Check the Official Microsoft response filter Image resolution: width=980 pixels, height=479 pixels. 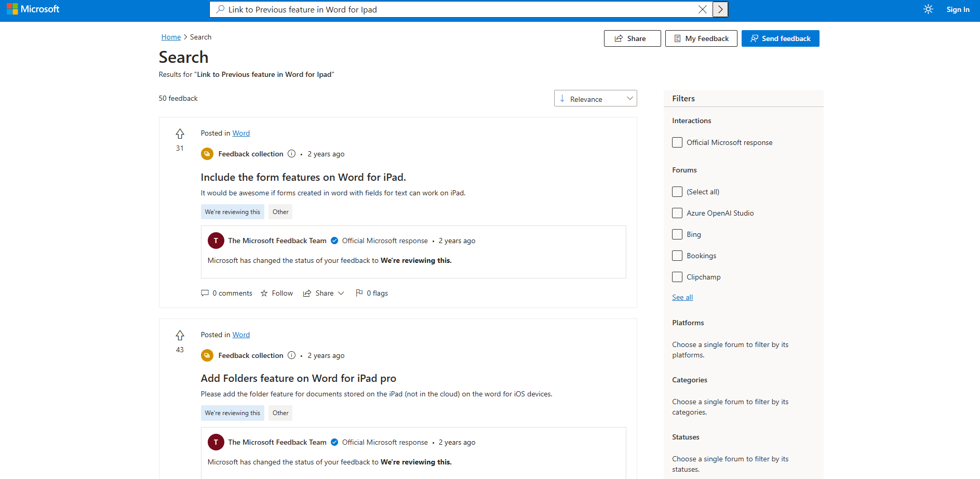[x=677, y=142]
